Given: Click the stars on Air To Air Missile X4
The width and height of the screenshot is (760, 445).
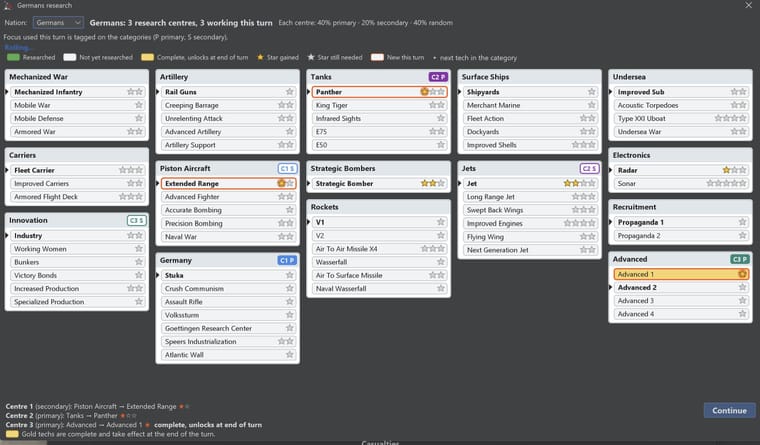Looking at the screenshot, I should pos(432,249).
